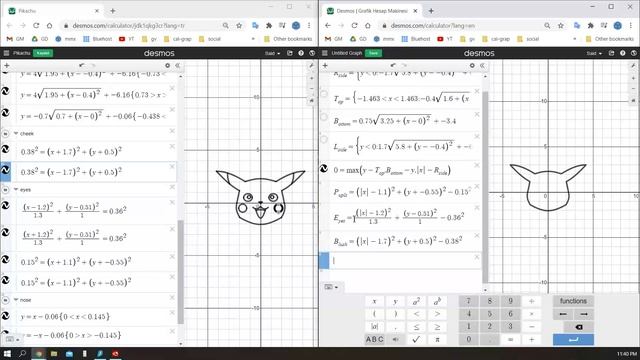Open new tab in left browser window
Viewport: 640px width, 360px height.
coord(112,11)
